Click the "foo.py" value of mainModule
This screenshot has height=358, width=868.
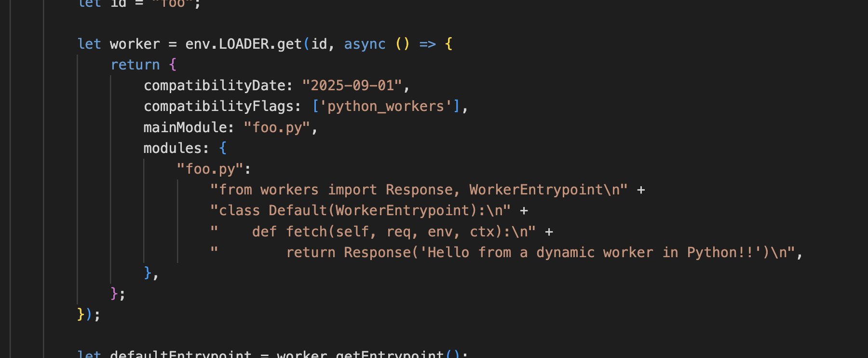pos(277,127)
